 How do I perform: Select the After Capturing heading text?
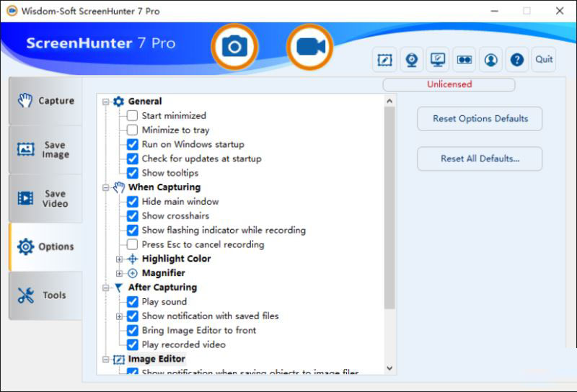coord(162,288)
